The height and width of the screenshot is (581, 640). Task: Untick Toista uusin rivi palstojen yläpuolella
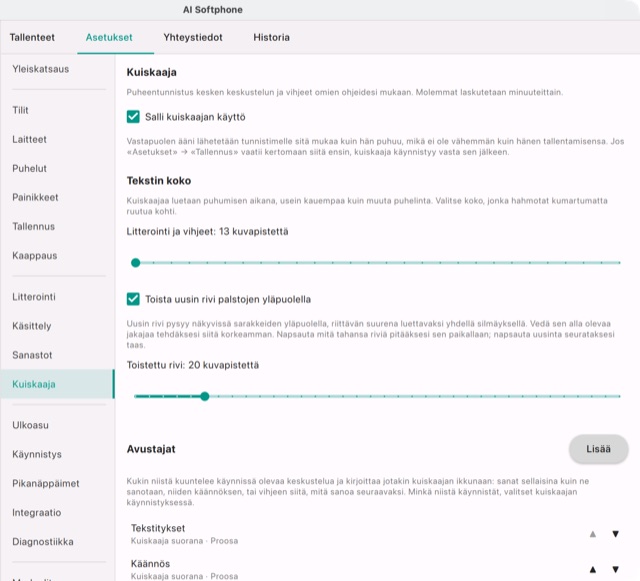click(x=133, y=299)
